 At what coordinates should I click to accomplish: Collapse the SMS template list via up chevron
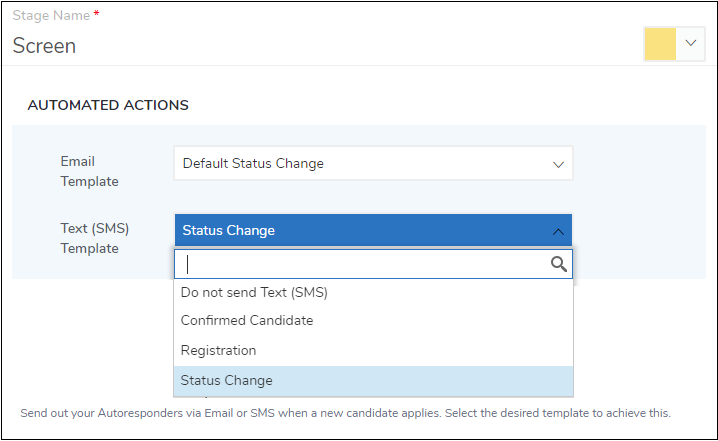tap(558, 231)
